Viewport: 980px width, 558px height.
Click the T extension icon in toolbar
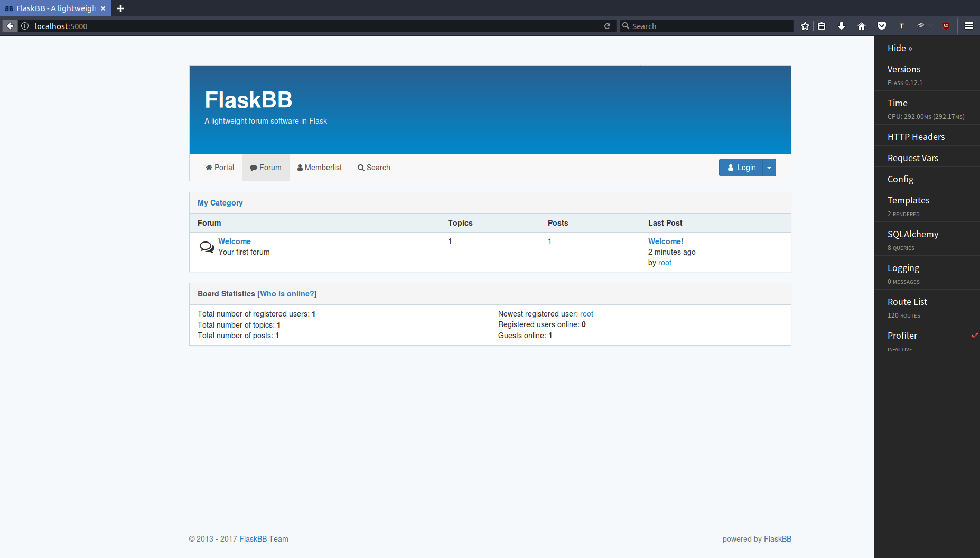pos(902,26)
